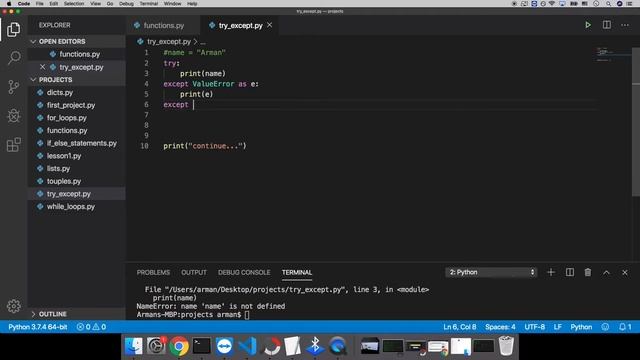This screenshot has width=640, height=360.
Task: Open notifications bell in status bar
Action: (x=625, y=327)
